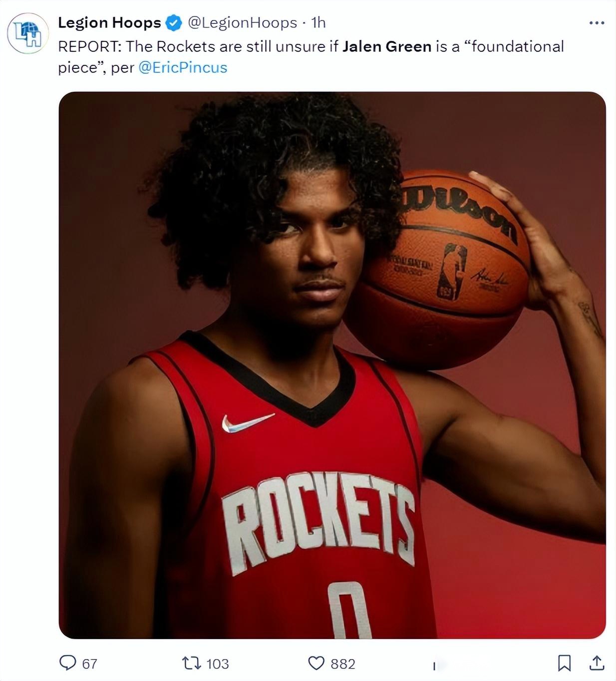Click the retweet arrows icon
The width and height of the screenshot is (616, 681).
[191, 663]
